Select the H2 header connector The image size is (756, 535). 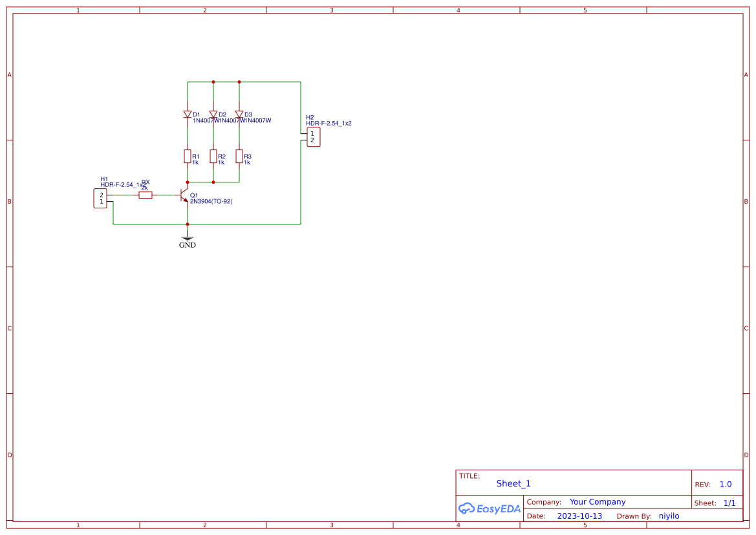click(313, 136)
